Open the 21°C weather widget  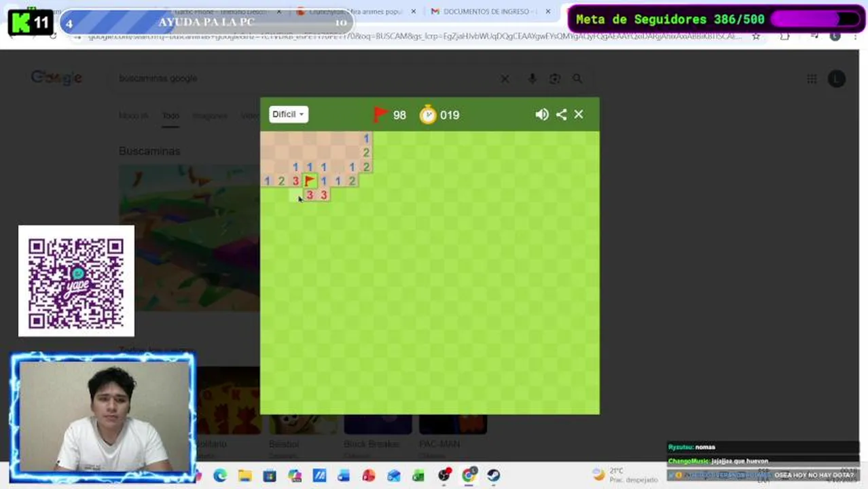click(625, 475)
